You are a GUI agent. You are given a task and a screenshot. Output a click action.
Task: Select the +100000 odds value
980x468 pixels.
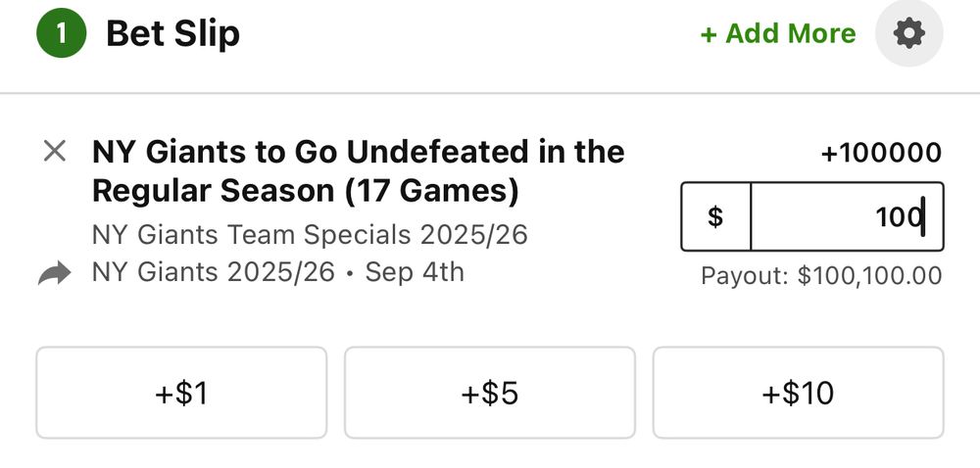(x=881, y=153)
